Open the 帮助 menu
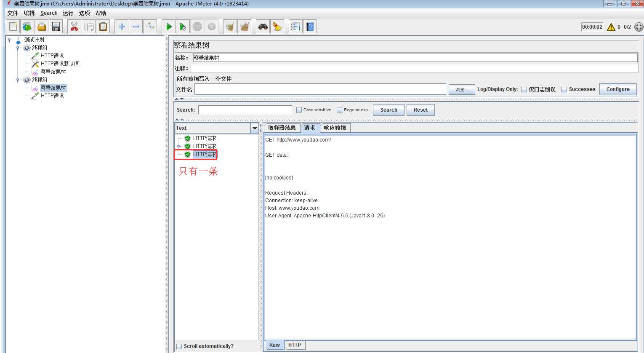The height and width of the screenshot is (353, 644). point(101,13)
